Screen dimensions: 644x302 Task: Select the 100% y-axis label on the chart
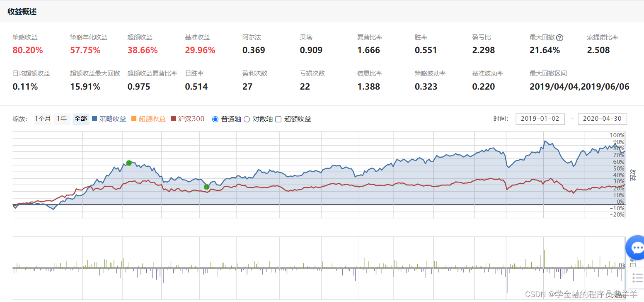pos(617,136)
